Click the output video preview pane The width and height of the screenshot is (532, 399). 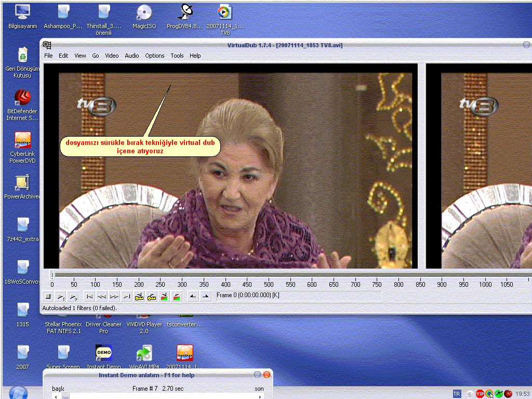pos(479,166)
